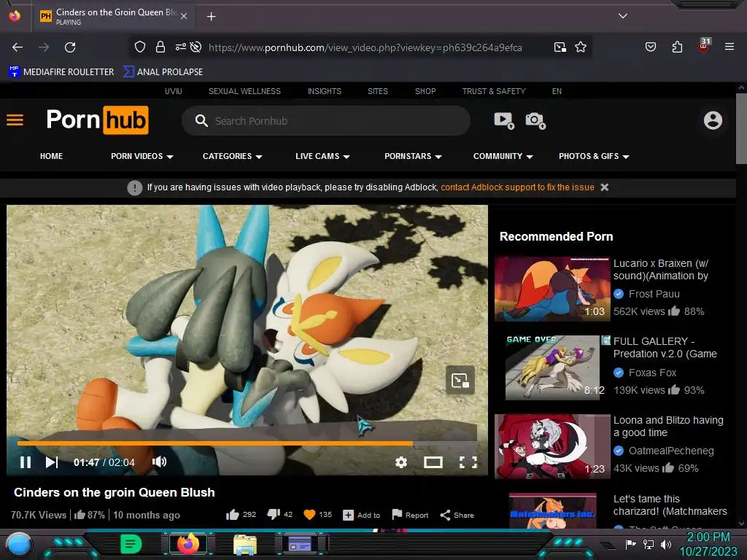
Task: Open uBlock extension showing 31
Action: click(704, 46)
